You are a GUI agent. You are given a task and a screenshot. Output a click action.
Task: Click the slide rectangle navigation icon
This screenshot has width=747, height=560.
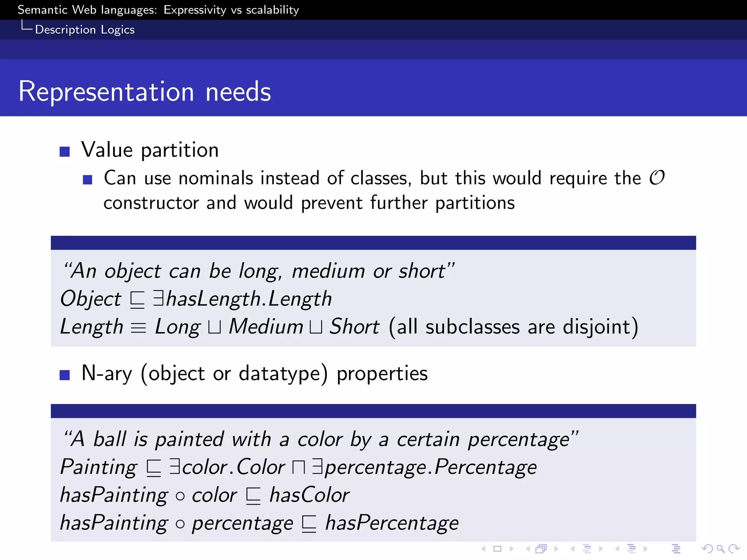[x=498, y=549]
